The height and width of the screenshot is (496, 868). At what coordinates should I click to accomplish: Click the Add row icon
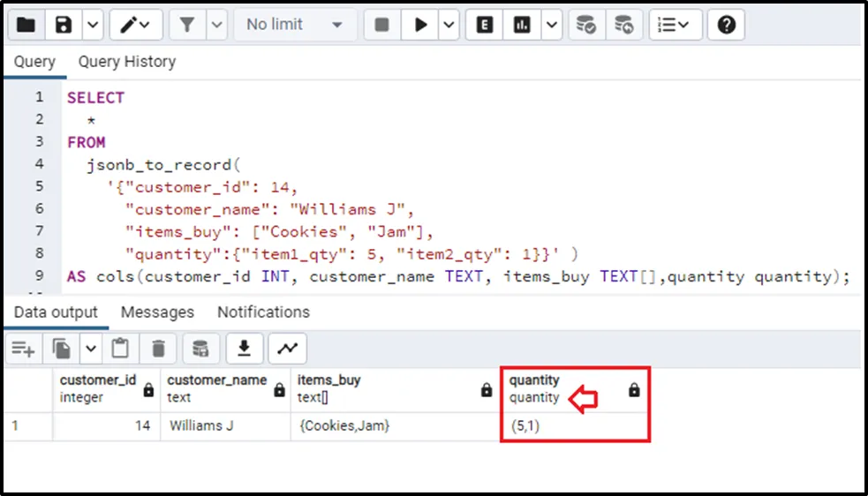[23, 349]
